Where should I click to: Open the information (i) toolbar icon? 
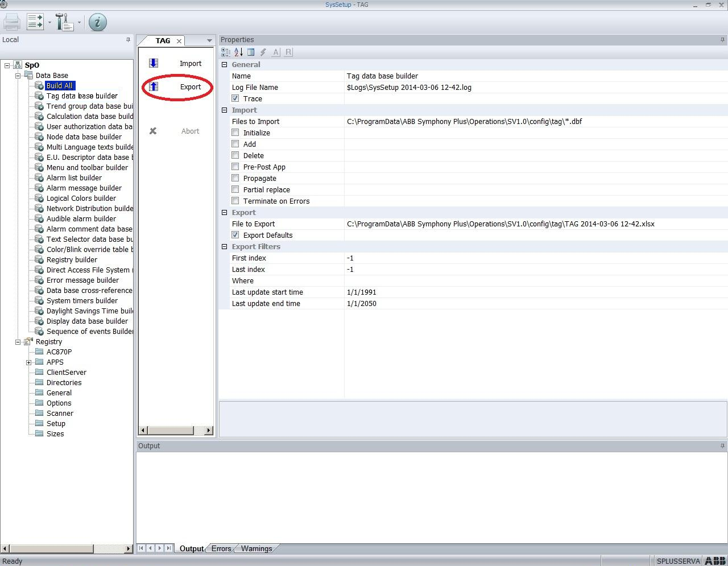pos(97,23)
